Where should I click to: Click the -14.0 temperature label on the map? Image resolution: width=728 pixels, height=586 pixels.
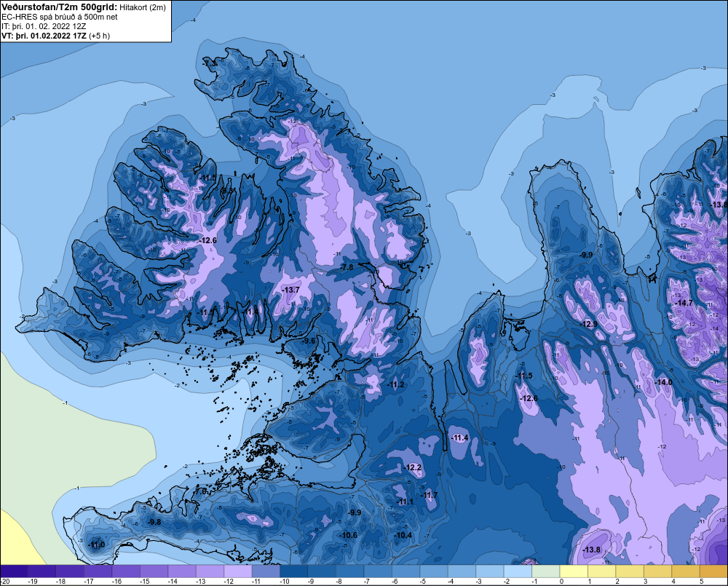[x=663, y=382]
